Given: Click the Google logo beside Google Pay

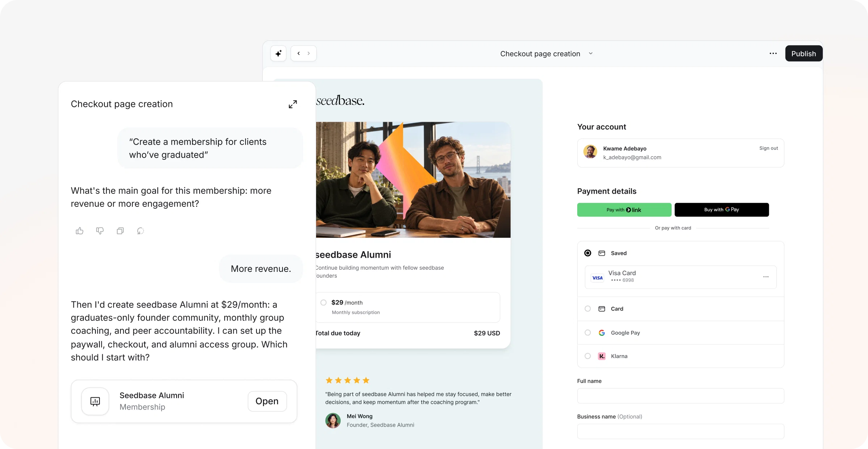Looking at the screenshot, I should (x=602, y=333).
